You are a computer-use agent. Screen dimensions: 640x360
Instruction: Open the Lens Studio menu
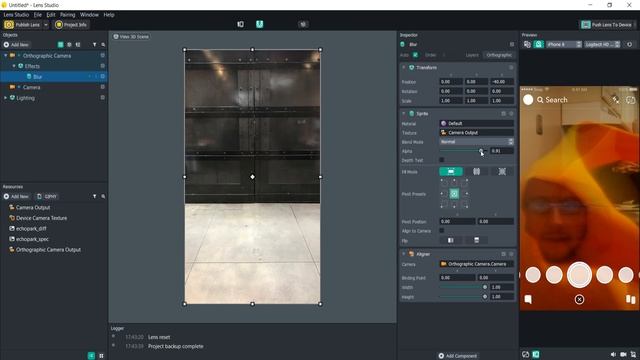click(16, 15)
